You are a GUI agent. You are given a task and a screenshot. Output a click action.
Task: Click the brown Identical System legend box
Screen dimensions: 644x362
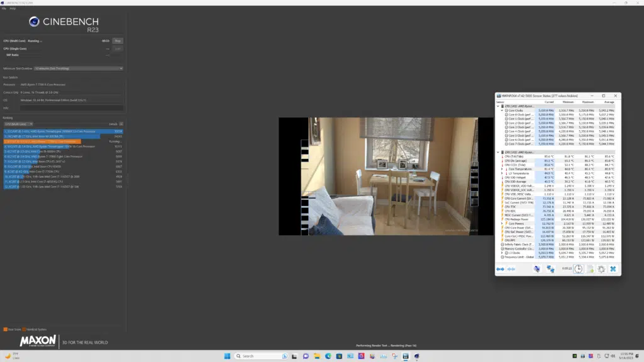pyautogui.click(x=24, y=329)
